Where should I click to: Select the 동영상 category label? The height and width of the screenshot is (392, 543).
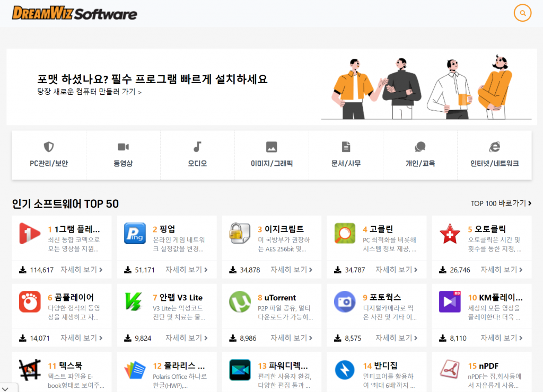(123, 163)
